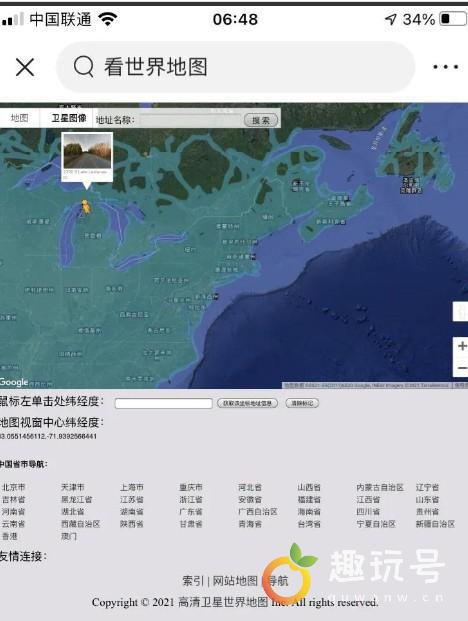Image resolution: width=468 pixels, height=621 pixels.
Task: Open the 天津市 link
Action: [x=72, y=487]
